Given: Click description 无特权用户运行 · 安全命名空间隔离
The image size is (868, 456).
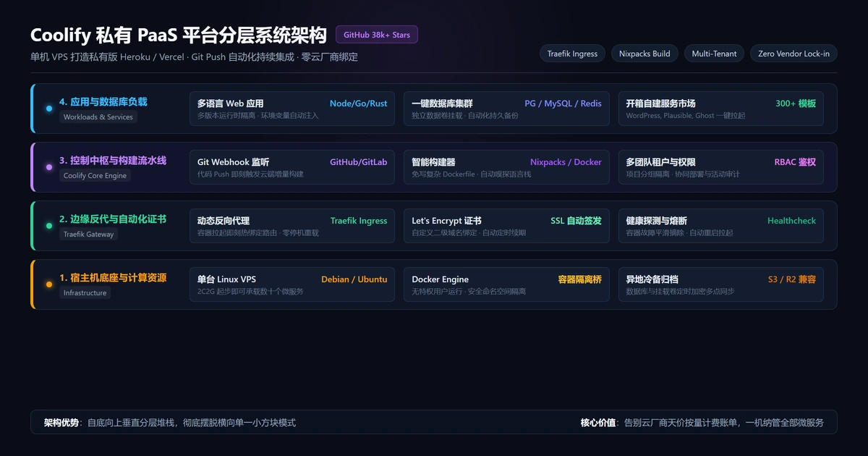Looking at the screenshot, I should (x=469, y=291).
